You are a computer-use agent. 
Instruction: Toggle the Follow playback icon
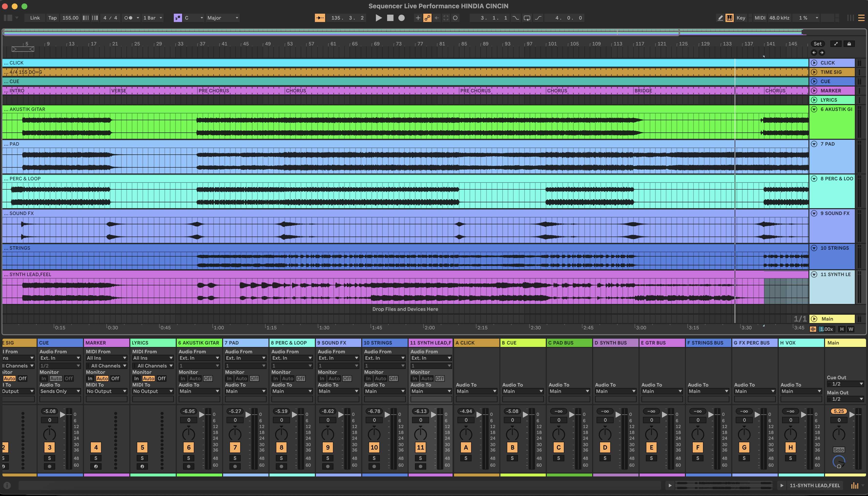pyautogui.click(x=320, y=18)
